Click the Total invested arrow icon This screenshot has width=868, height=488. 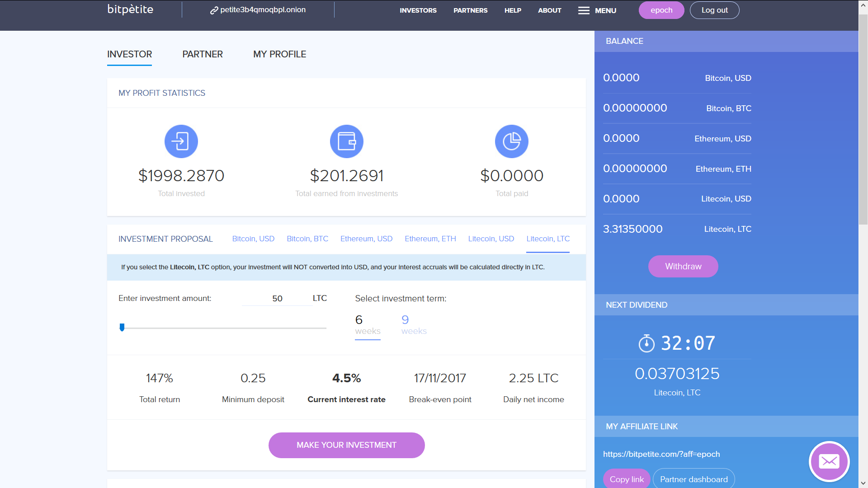pos(181,141)
